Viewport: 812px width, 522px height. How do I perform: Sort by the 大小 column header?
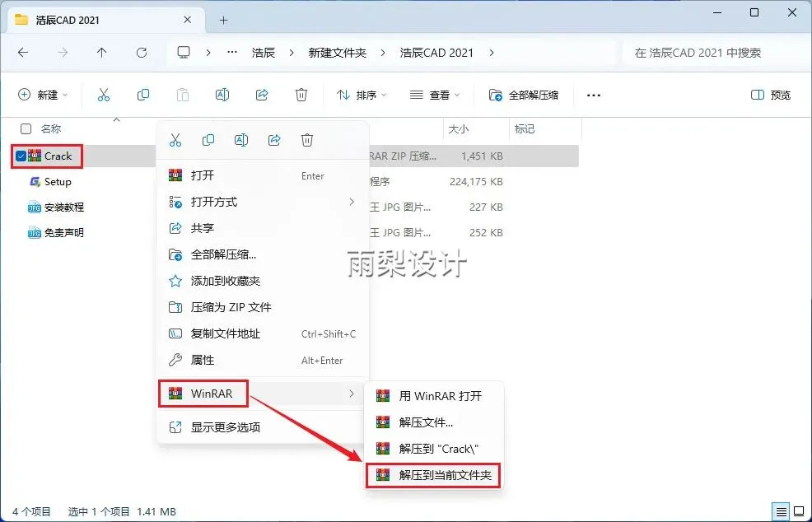(458, 129)
